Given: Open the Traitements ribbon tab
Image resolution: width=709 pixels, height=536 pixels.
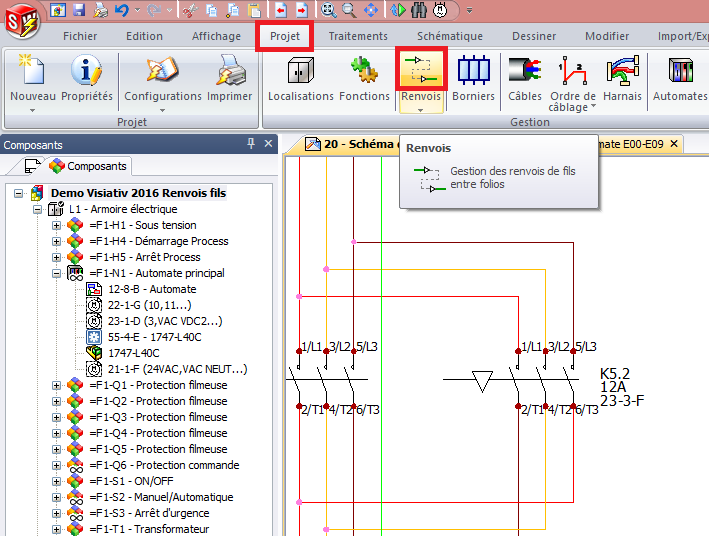Looking at the screenshot, I should click(x=358, y=36).
